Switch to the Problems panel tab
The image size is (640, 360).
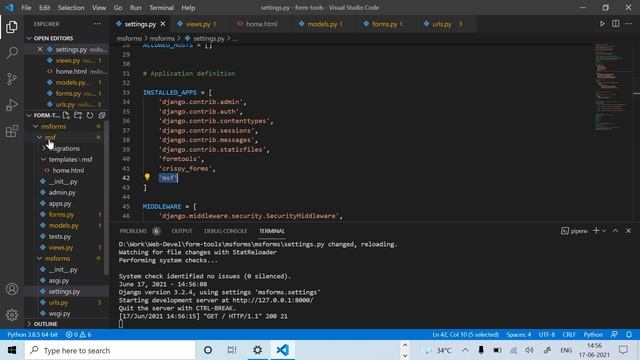(x=133, y=231)
